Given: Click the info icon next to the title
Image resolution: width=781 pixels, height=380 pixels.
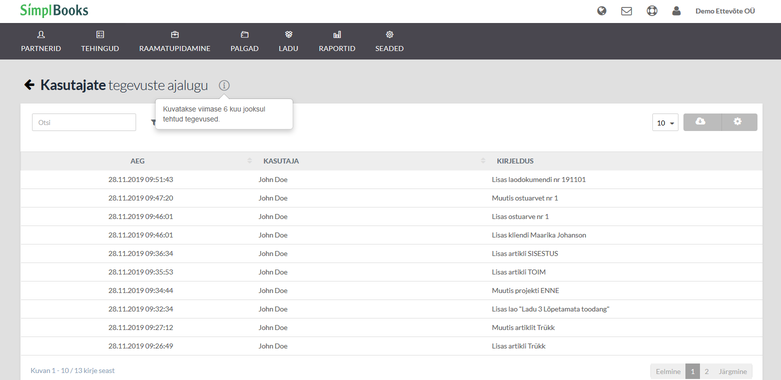Looking at the screenshot, I should (x=224, y=86).
